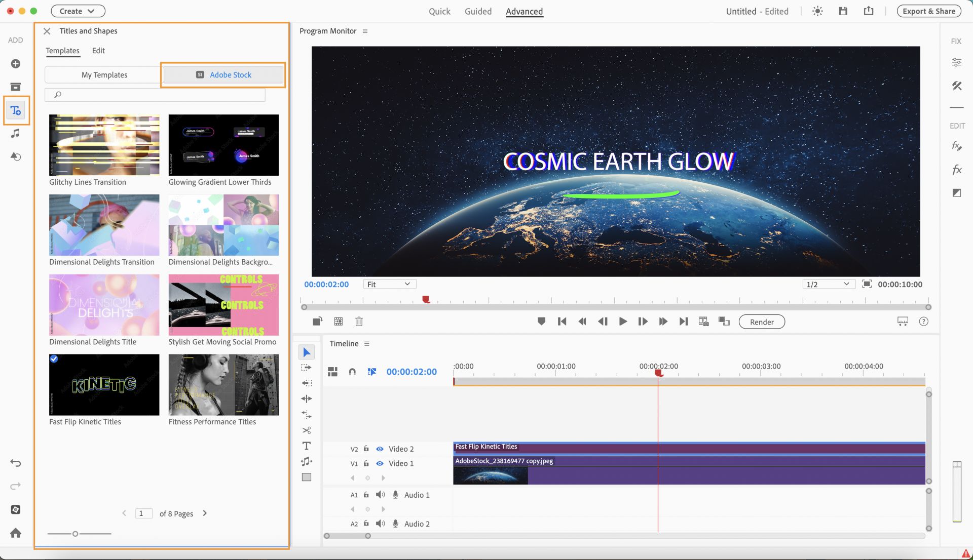Click the Home icon
The image size is (973, 560).
pyautogui.click(x=16, y=533)
